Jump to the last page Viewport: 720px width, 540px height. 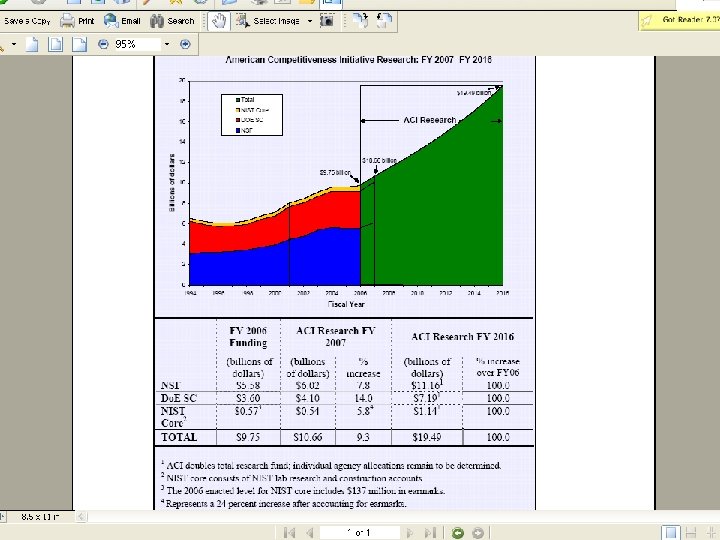point(430,533)
